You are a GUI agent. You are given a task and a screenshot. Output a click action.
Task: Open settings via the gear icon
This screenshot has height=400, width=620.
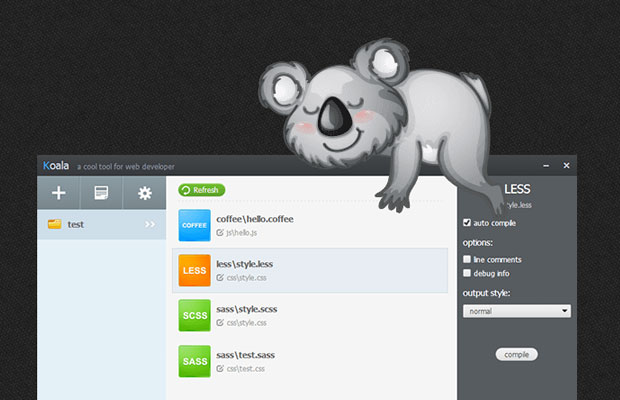coord(145,193)
